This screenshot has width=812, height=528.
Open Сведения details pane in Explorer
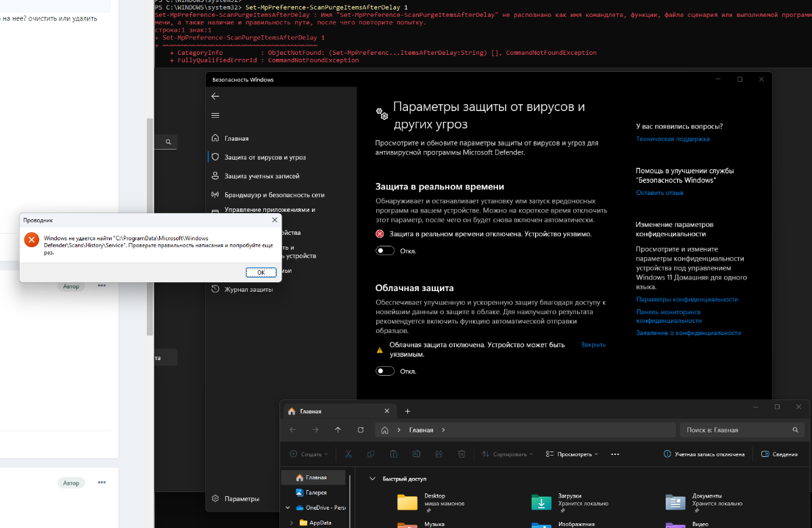pyautogui.click(x=779, y=454)
